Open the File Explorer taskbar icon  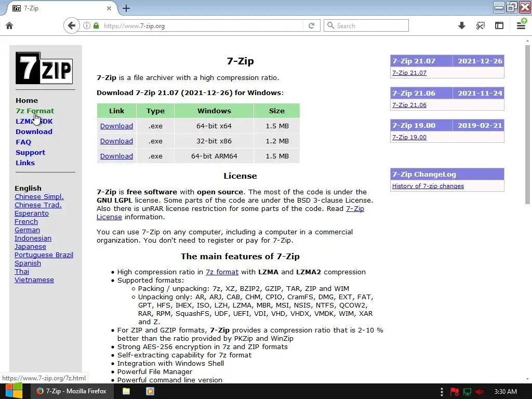pos(126,391)
